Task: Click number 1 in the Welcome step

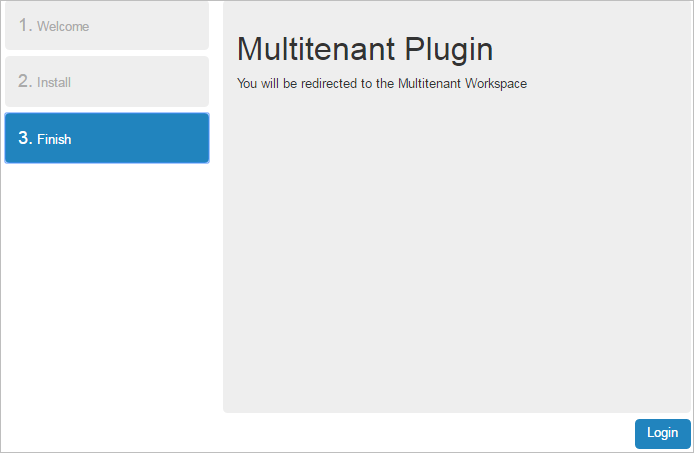Action: point(25,25)
